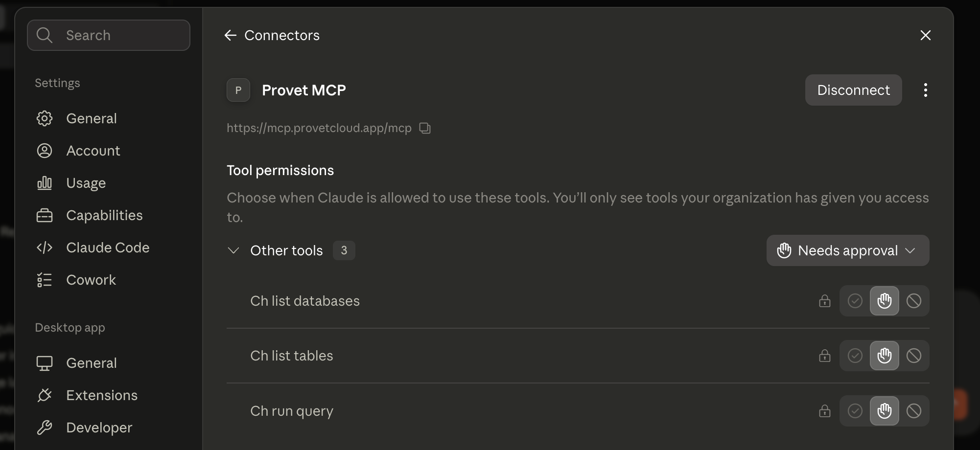Go back using the Connectors arrow
The width and height of the screenshot is (980, 450).
230,35
